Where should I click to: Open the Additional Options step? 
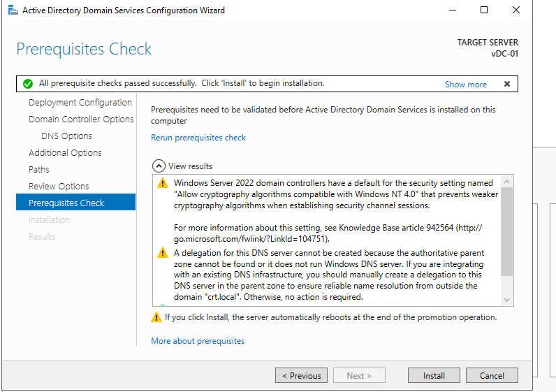pos(65,153)
